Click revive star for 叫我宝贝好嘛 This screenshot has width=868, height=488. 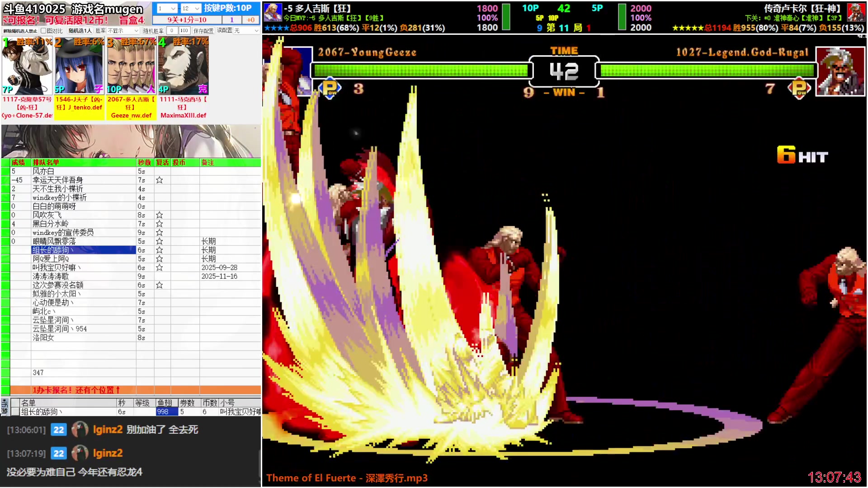coord(160,268)
